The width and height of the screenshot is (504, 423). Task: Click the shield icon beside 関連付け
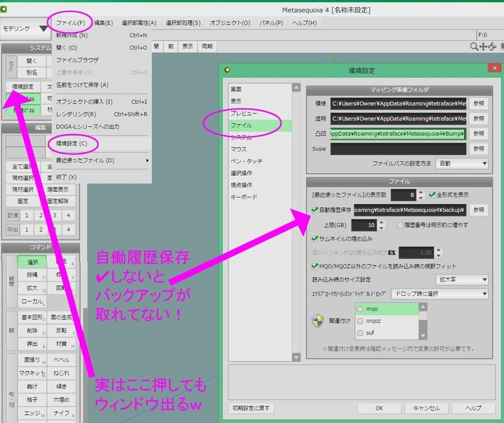coord(318,321)
